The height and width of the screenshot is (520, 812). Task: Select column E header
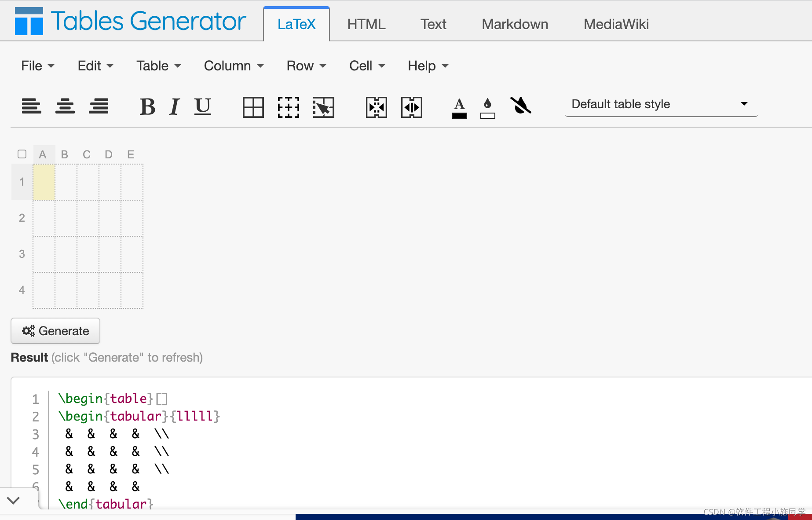coord(131,154)
